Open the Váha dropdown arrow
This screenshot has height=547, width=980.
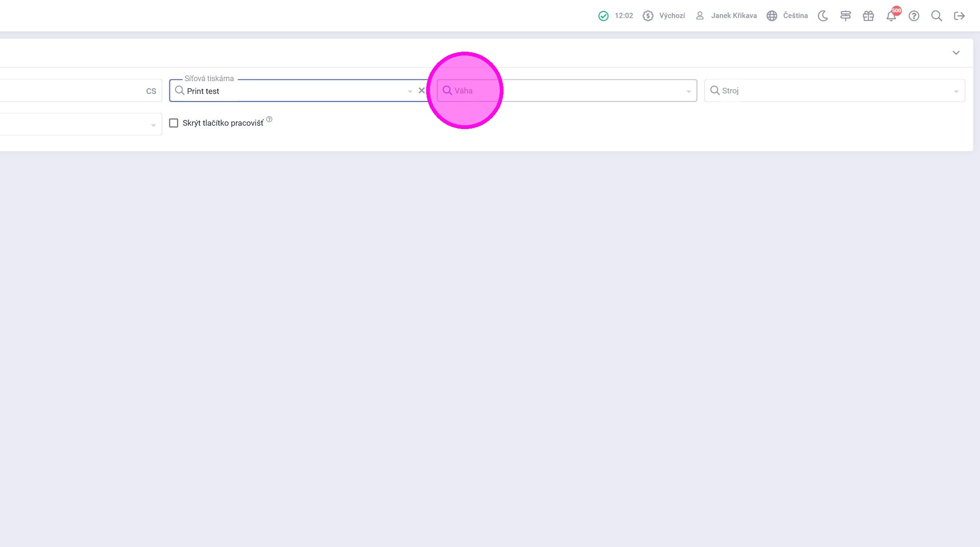click(688, 91)
